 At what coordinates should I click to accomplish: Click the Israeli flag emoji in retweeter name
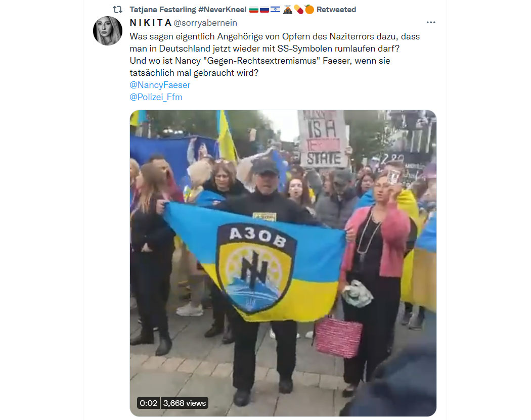275,10
